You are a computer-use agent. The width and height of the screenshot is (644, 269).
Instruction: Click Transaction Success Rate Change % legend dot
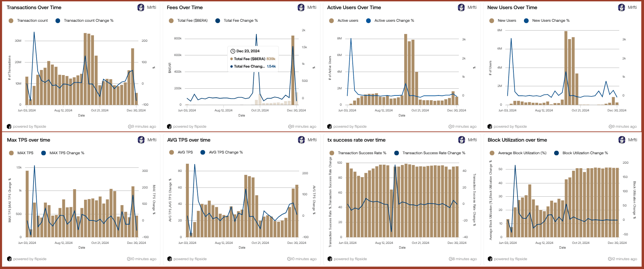(396, 153)
